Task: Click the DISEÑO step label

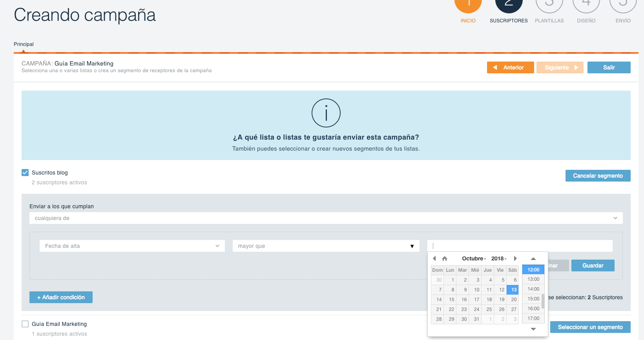Action: click(x=586, y=21)
